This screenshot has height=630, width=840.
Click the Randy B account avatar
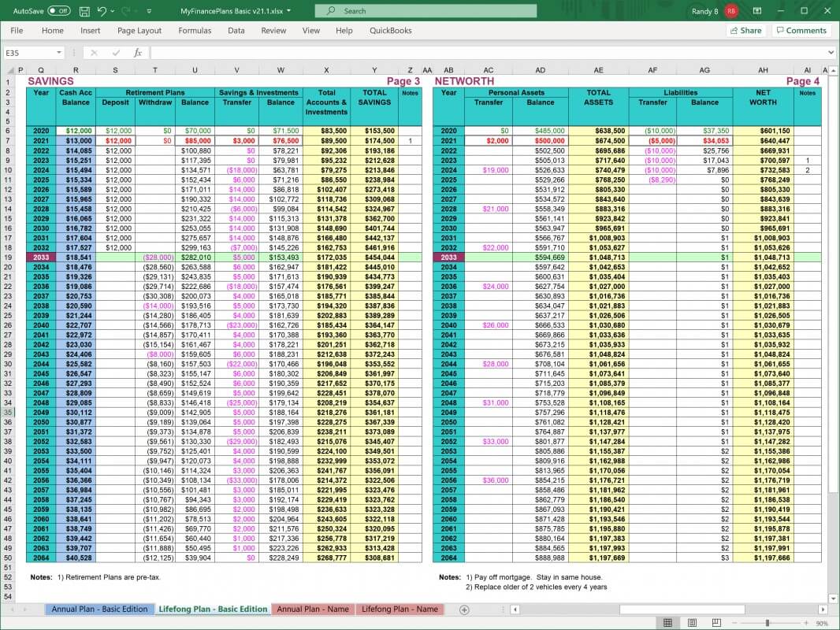point(731,11)
